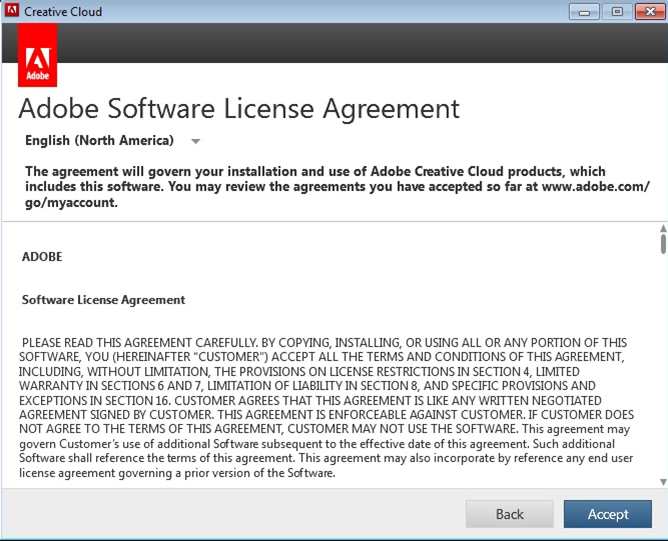Click the red Adobe logo

coord(38,56)
